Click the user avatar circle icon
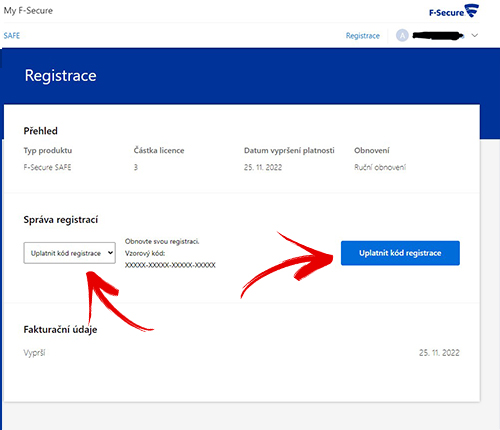The width and height of the screenshot is (500, 430). (x=402, y=35)
